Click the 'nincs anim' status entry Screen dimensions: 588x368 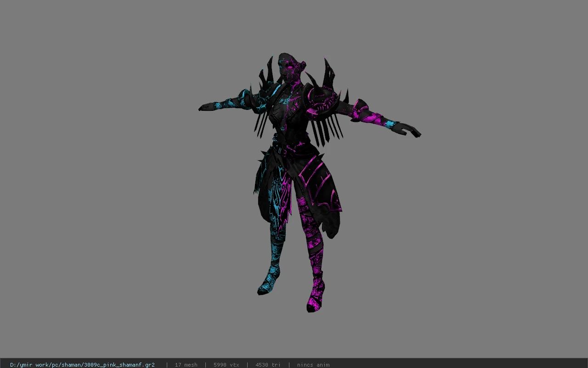coord(313,365)
